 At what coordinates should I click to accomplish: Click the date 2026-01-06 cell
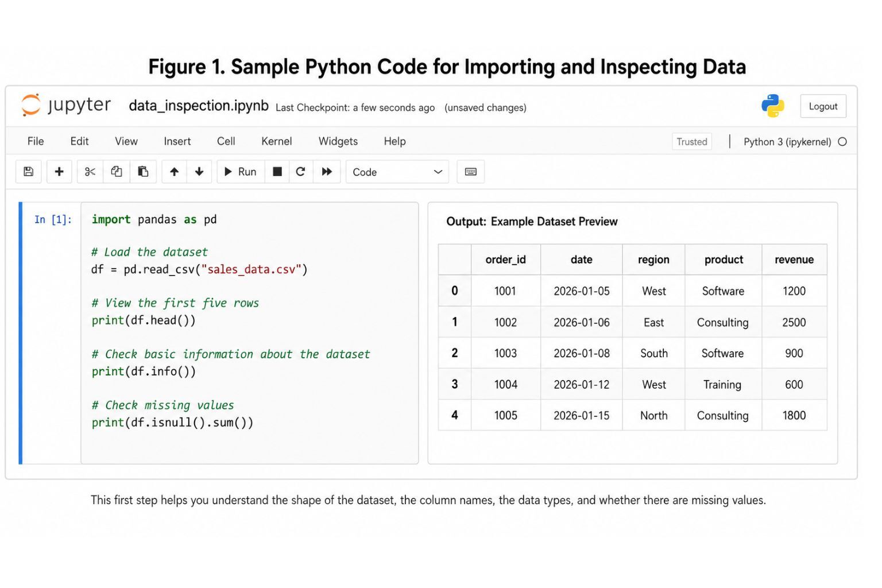point(581,322)
